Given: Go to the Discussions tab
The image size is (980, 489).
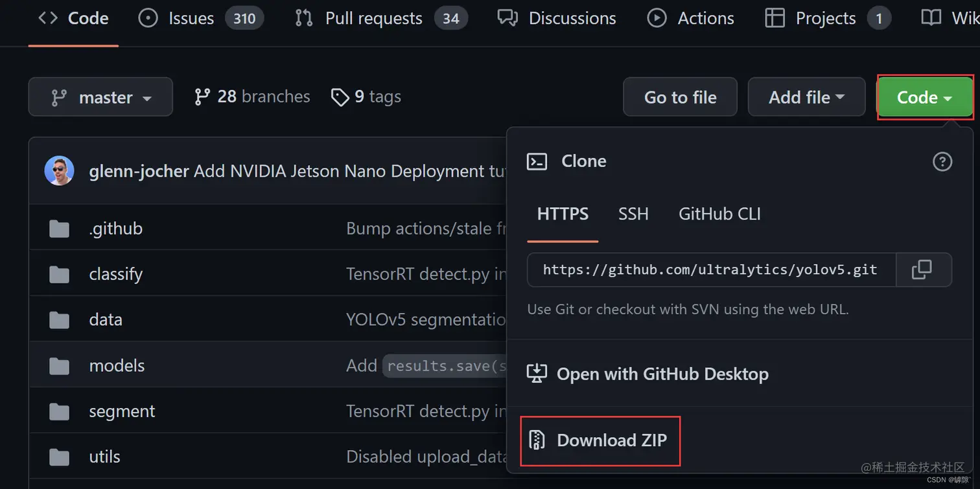Looking at the screenshot, I should 557,18.
